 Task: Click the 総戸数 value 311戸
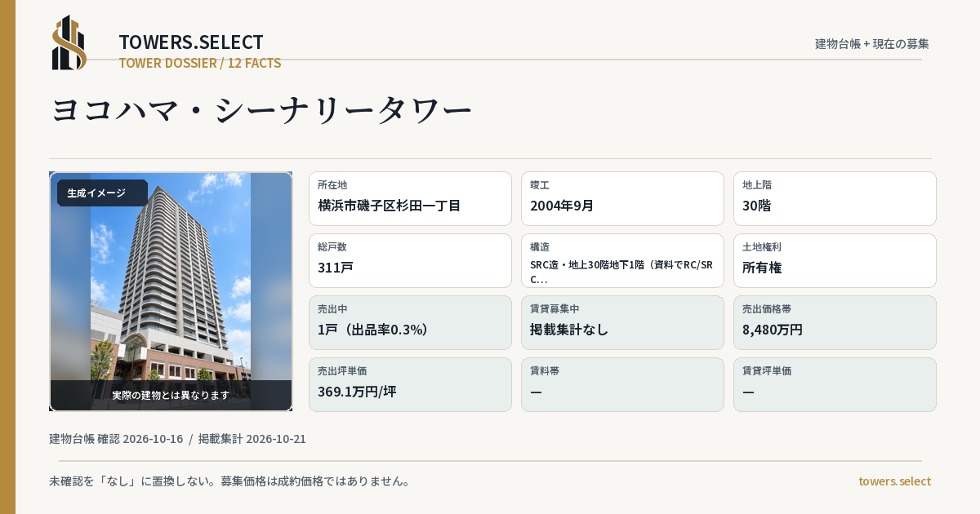(x=336, y=268)
